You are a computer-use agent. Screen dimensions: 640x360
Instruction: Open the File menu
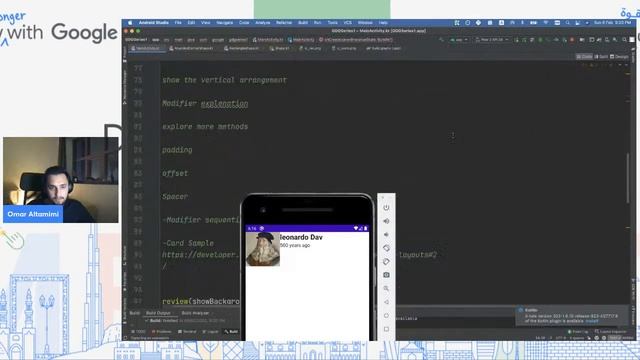[x=178, y=23]
